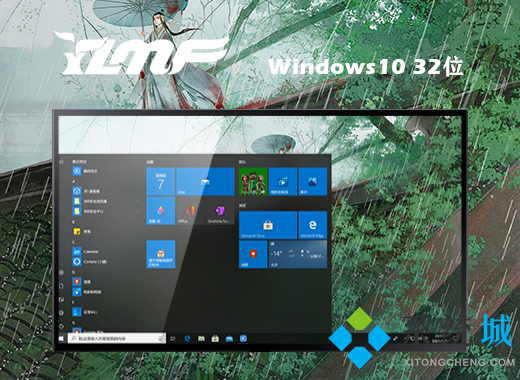
Task: Launch the Office tile
Action: [x=190, y=211]
